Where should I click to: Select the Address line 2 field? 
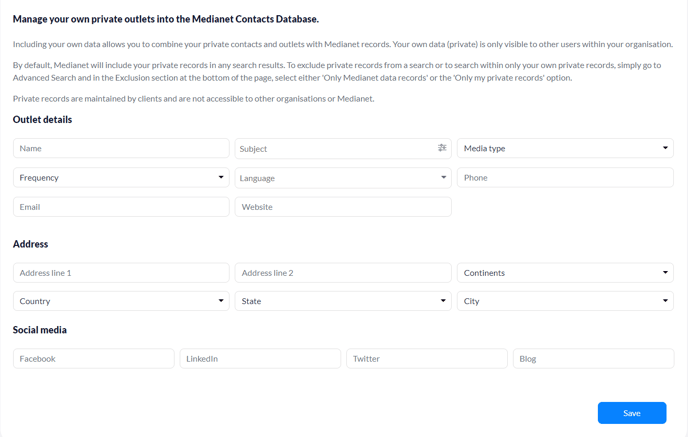343,273
